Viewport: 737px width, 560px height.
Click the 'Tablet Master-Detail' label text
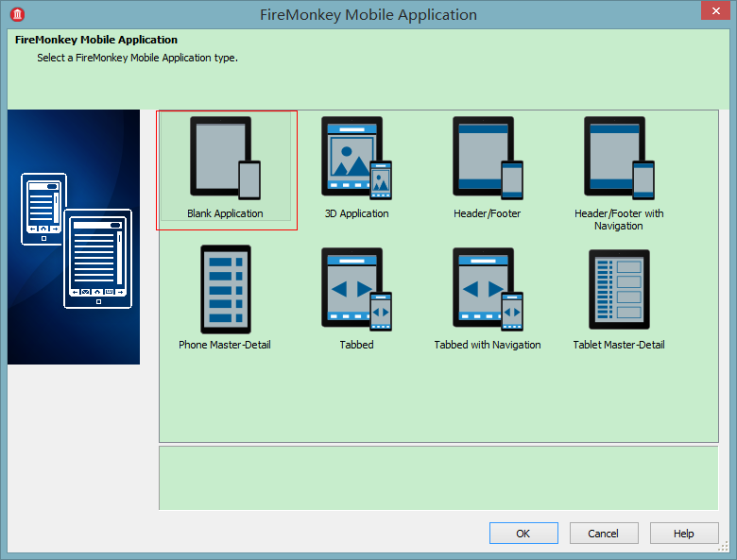(x=619, y=345)
